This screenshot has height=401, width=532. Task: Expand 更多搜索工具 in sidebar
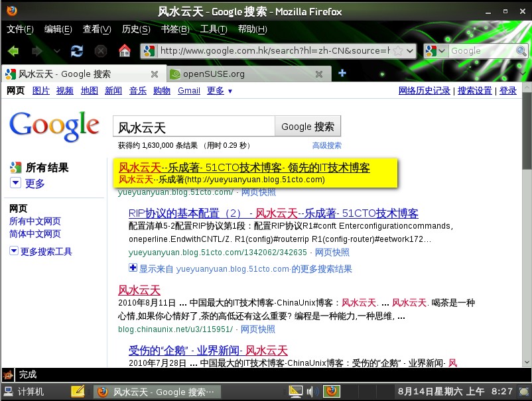[41, 251]
